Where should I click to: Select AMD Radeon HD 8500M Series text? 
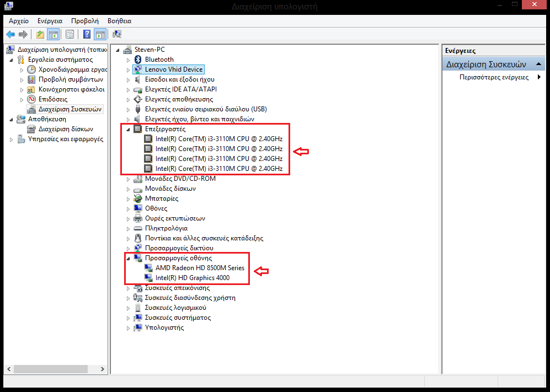(200, 268)
